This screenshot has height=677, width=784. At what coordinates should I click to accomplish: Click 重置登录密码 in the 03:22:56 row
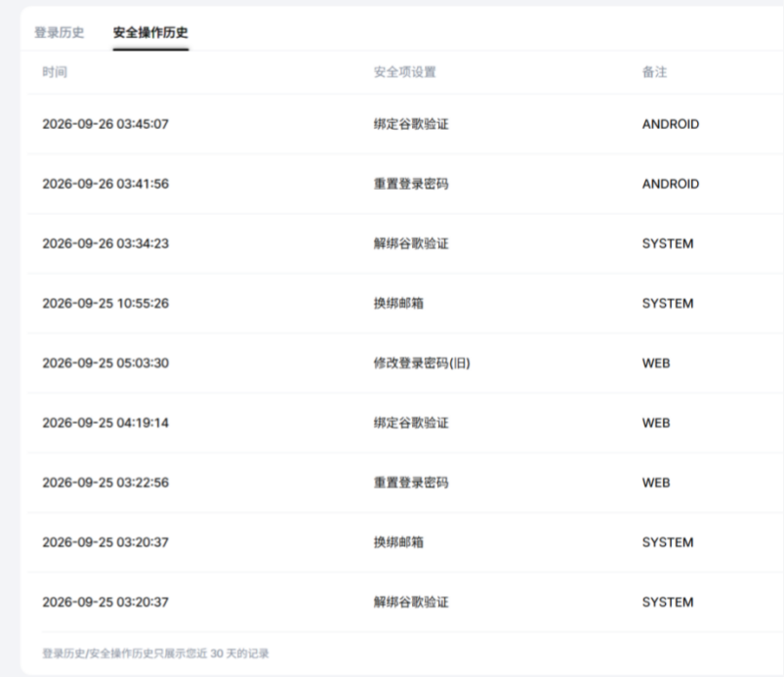click(x=411, y=483)
